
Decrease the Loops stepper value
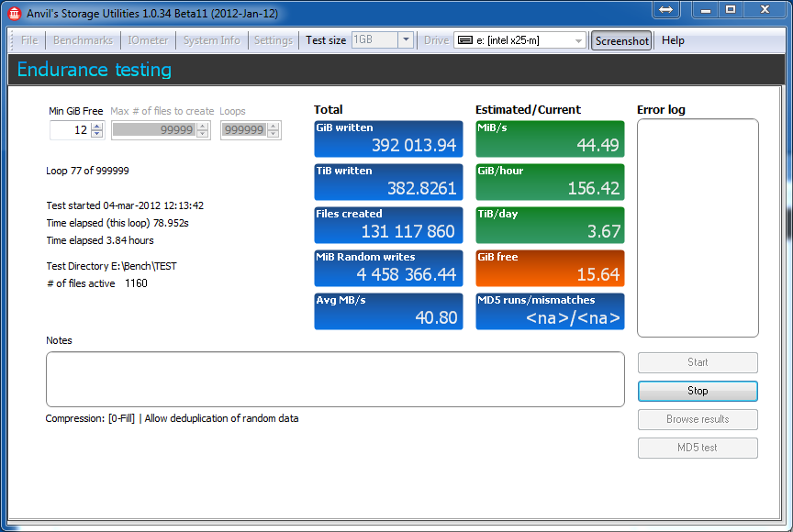274,134
